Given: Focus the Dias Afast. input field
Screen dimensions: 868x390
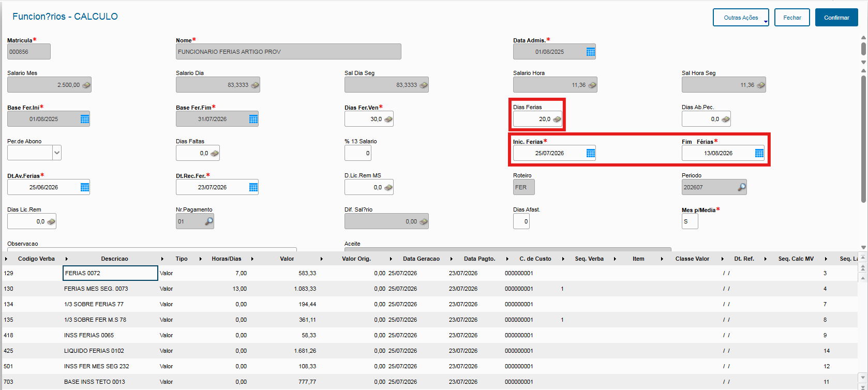Looking at the screenshot, I should pyautogui.click(x=521, y=221).
